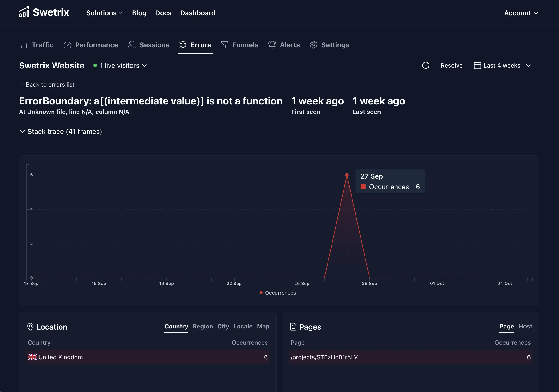The image size is (559, 392).
Task: Click the United Kingdom country row
Action: 148,357
